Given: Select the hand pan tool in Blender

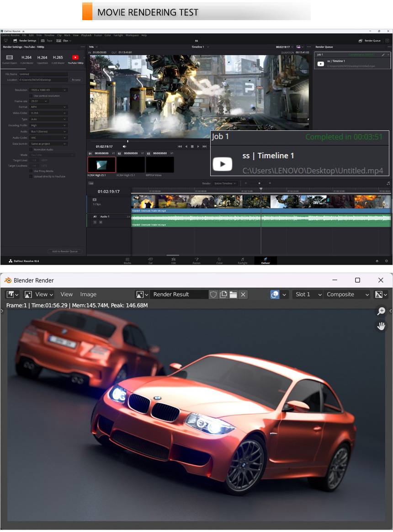Looking at the screenshot, I should pos(381,326).
